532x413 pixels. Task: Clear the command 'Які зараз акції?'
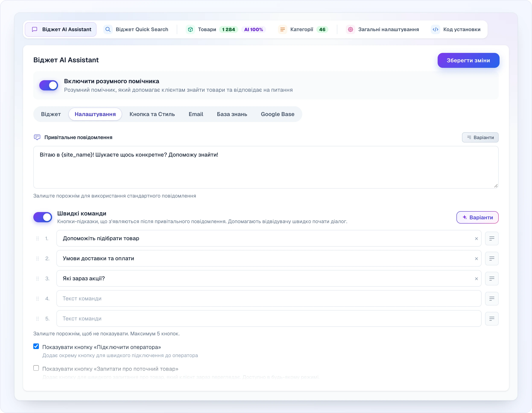[476, 279]
